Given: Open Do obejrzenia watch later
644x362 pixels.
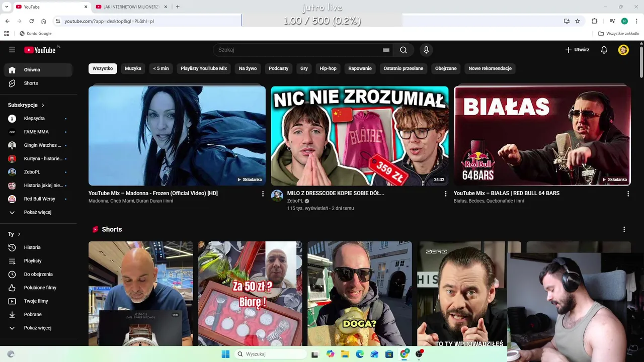Looking at the screenshot, I should [39, 274].
